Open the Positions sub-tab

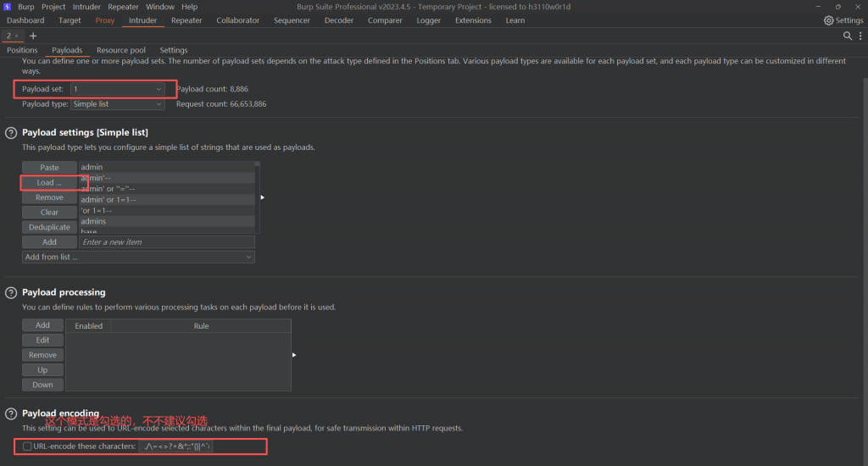[x=23, y=51]
